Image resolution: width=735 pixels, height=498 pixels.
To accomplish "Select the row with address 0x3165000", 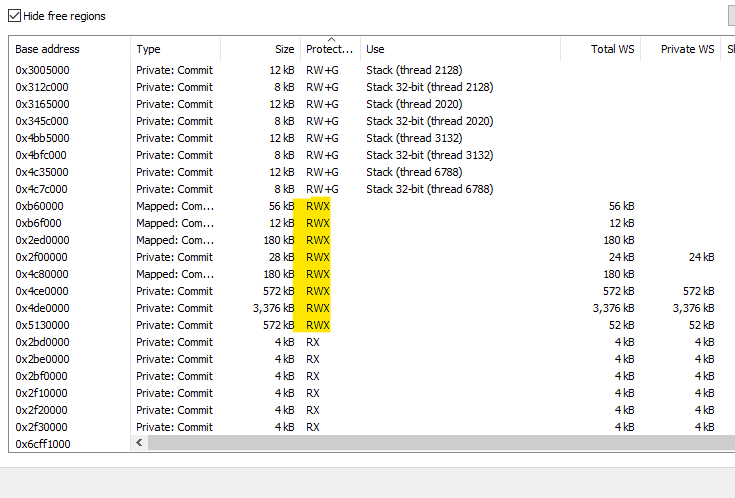I will tap(372, 104).
